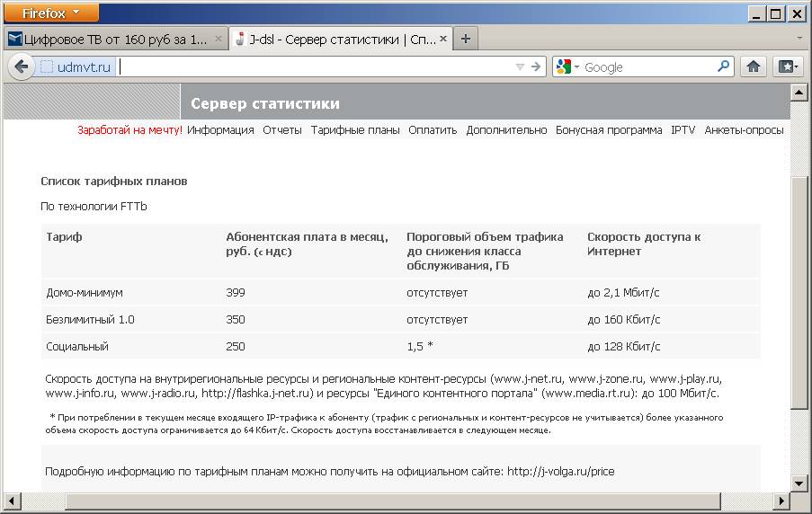
Task: Close the Цифровое ТВ tab
Action: click(219, 40)
